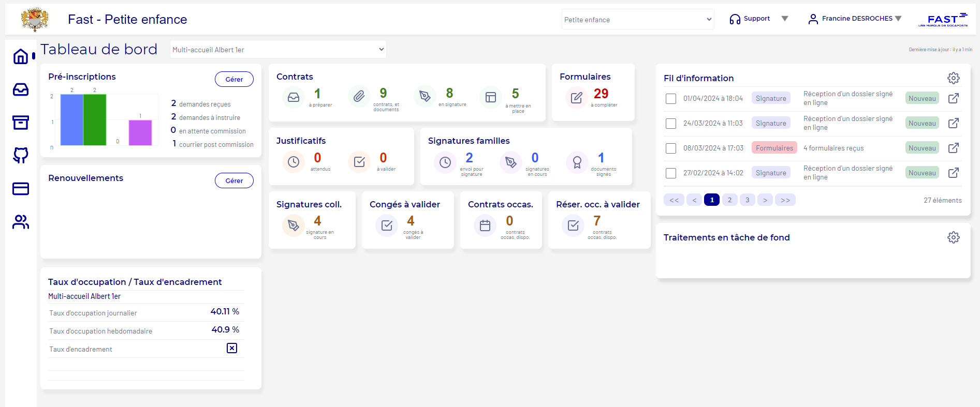Viewport: 980px width, 407px height.
Task: Click the paperclip 'contrats et documents' icon
Action: tap(359, 96)
